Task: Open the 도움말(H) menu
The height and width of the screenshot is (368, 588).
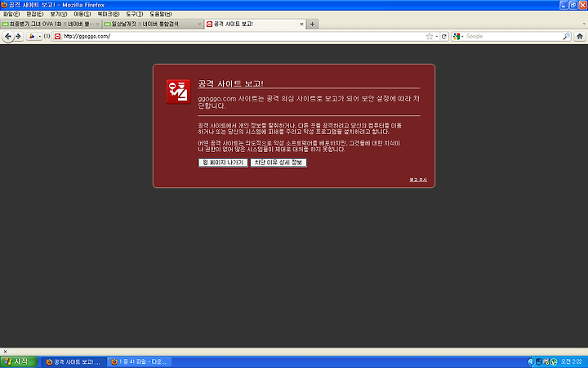Action: (161, 14)
